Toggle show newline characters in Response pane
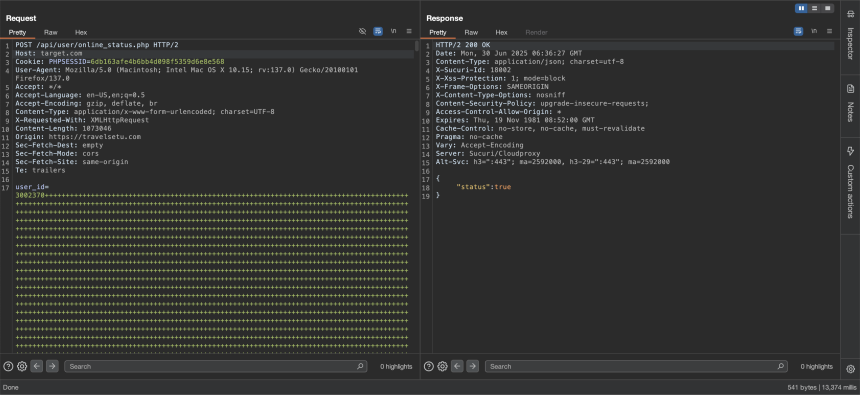Viewport: 860px width, 395px height. (814, 32)
